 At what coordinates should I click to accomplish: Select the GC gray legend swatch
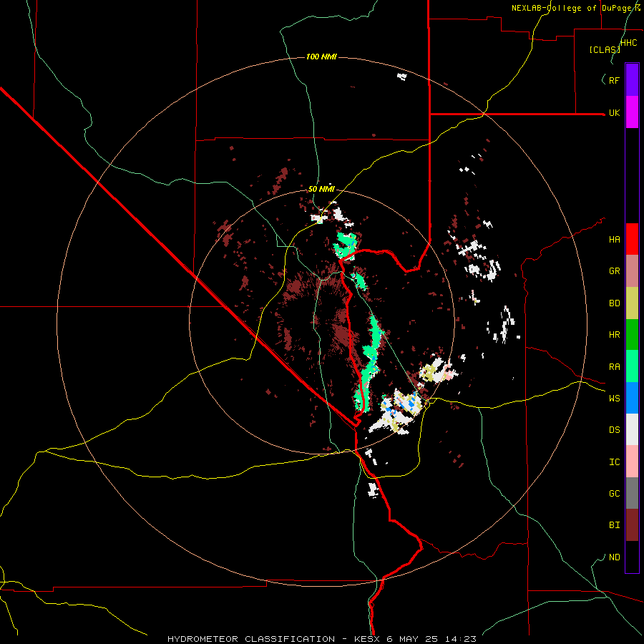tap(632, 493)
